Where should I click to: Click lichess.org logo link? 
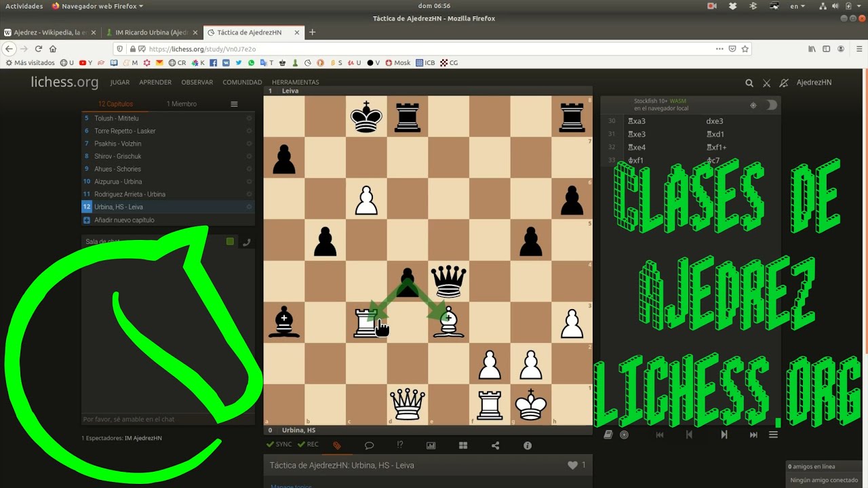pyautogui.click(x=64, y=82)
